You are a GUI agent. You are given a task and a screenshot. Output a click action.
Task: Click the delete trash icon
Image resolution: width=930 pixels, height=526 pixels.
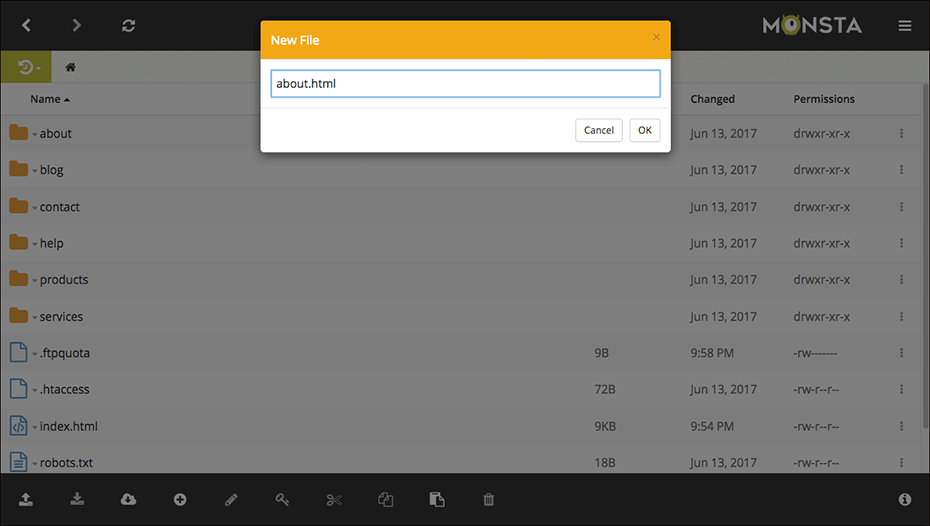point(488,500)
